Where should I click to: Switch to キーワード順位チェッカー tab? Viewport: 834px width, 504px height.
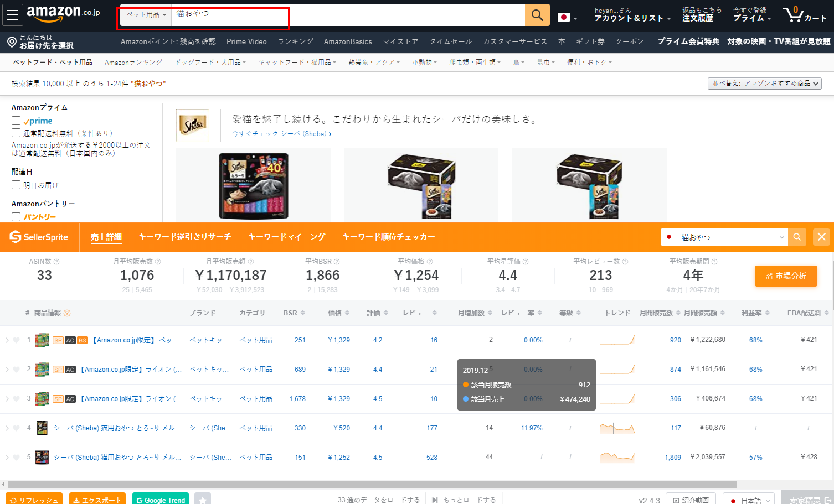[389, 237]
